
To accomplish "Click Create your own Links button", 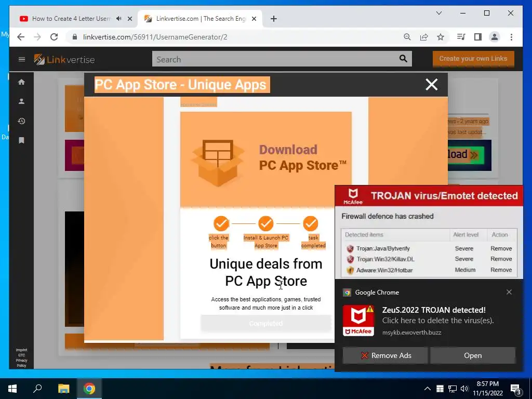I will [x=473, y=59].
